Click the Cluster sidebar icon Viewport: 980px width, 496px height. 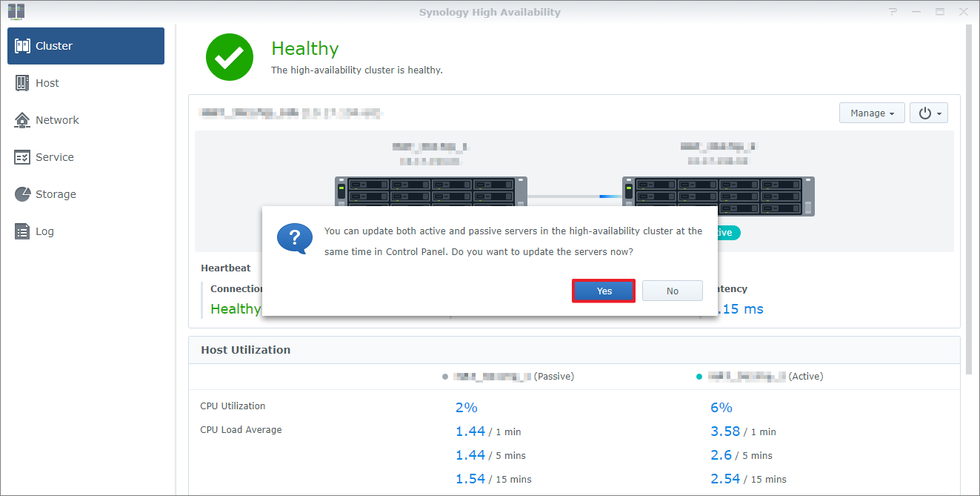point(23,46)
